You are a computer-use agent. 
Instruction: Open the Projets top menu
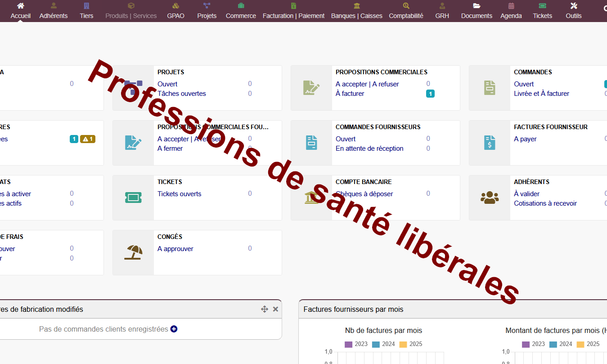click(x=207, y=11)
